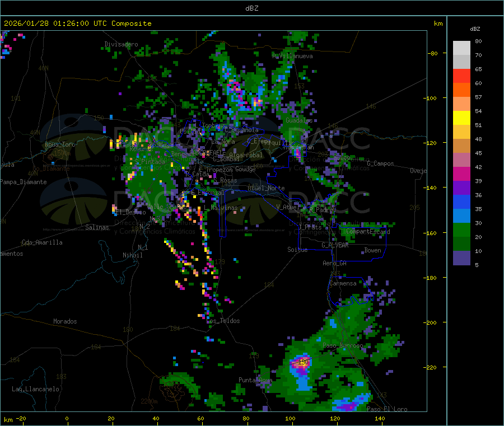Click the 'Algarrobal' map label
The image size is (504, 426).
pos(246,156)
